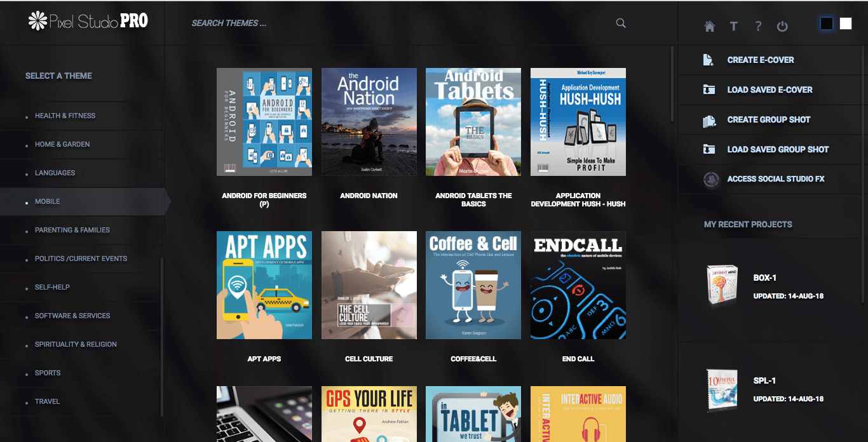Viewport: 868px width, 442px height.
Task: Open the Cell Culture cover image
Action: click(369, 285)
